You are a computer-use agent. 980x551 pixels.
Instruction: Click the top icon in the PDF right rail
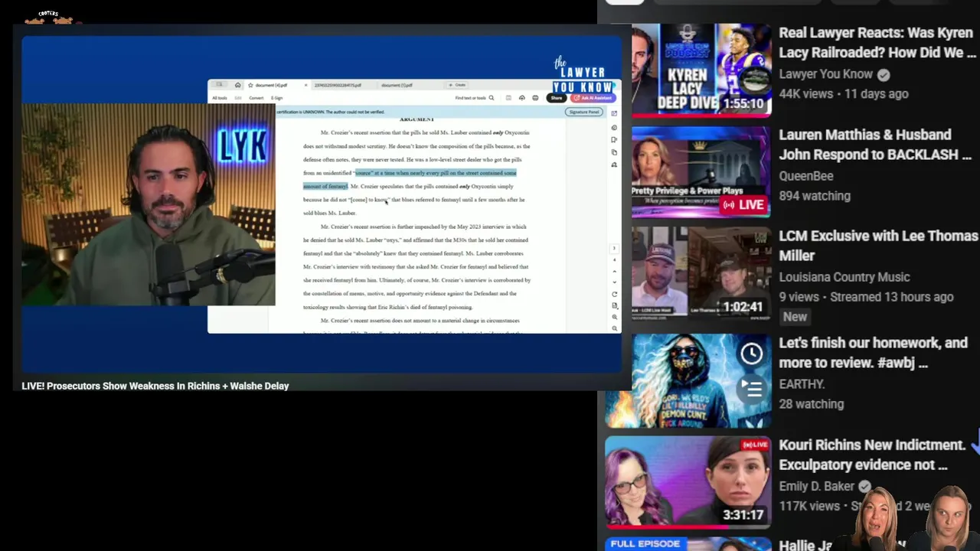click(x=614, y=113)
